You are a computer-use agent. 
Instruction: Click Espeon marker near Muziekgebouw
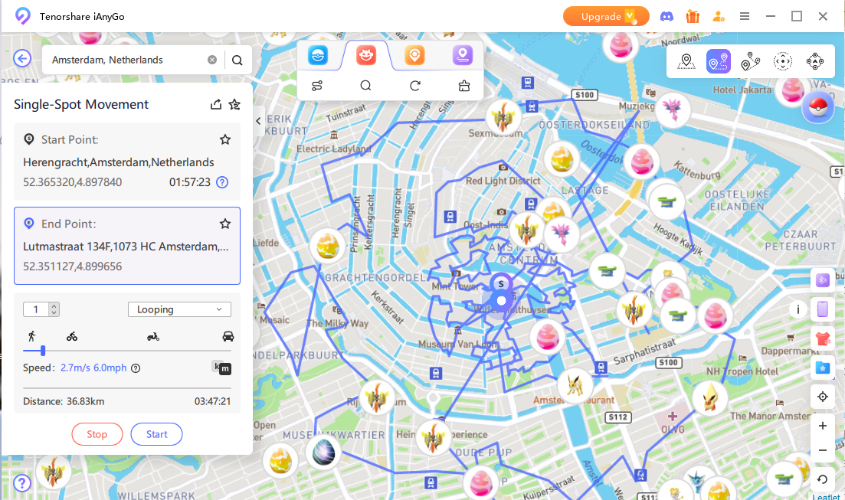point(673,109)
